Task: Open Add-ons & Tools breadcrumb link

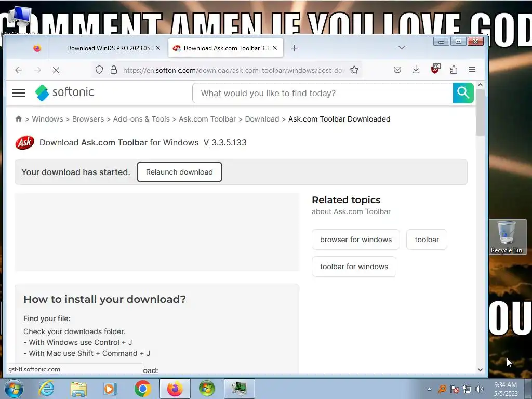Action: 141,119
